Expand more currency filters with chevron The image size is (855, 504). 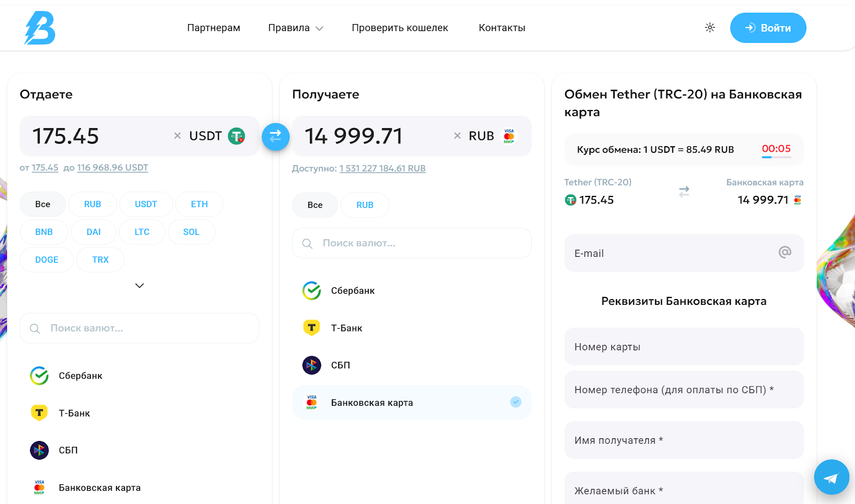pyautogui.click(x=139, y=286)
